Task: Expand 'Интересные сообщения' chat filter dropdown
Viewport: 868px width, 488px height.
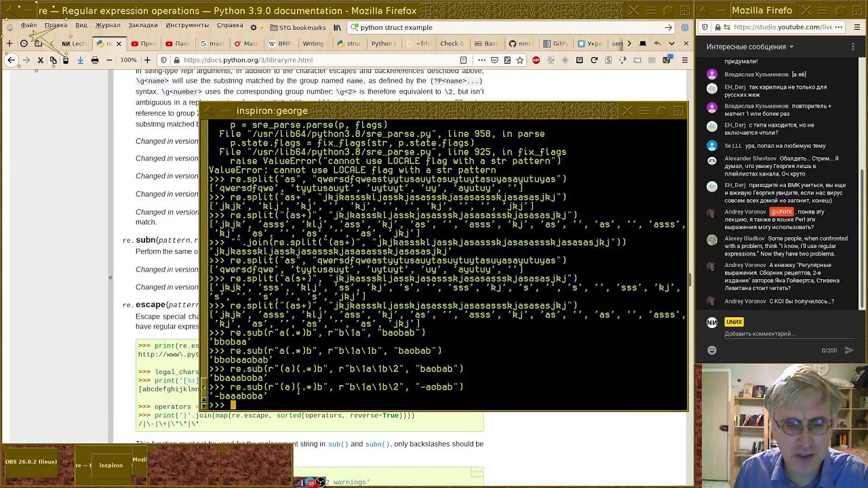Action: click(751, 47)
